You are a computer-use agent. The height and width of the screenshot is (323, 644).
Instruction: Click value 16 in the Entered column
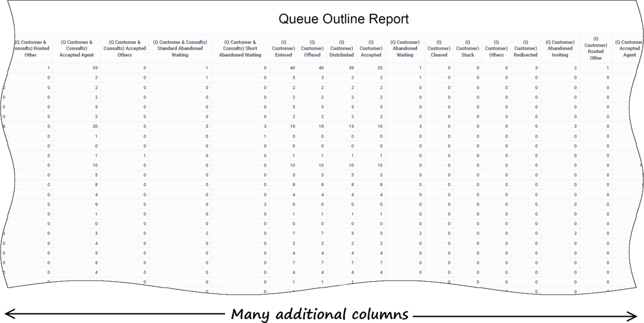pos(292,126)
